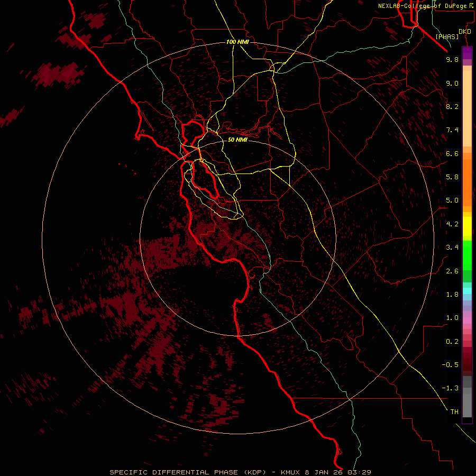Click the 5.8 legend value
This screenshot has width=476, height=476.
[x=452, y=177]
